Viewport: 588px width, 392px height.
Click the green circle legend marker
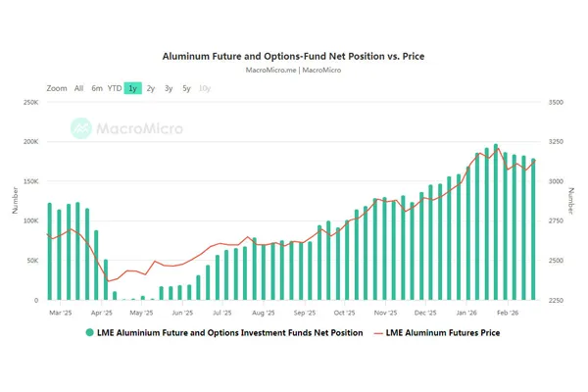coord(90,333)
